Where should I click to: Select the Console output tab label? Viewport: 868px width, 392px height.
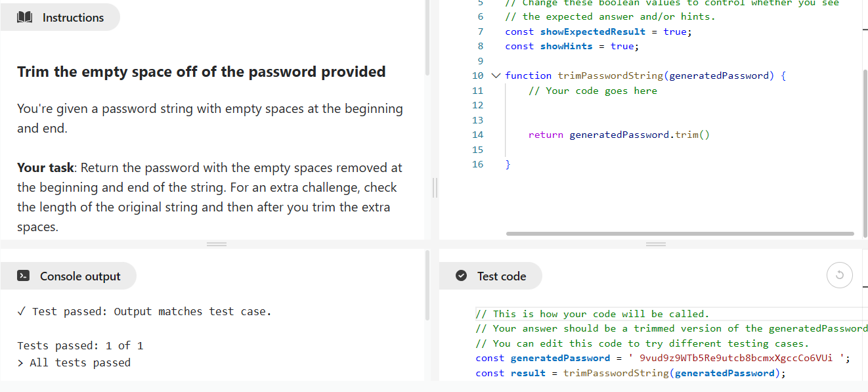[x=79, y=276]
